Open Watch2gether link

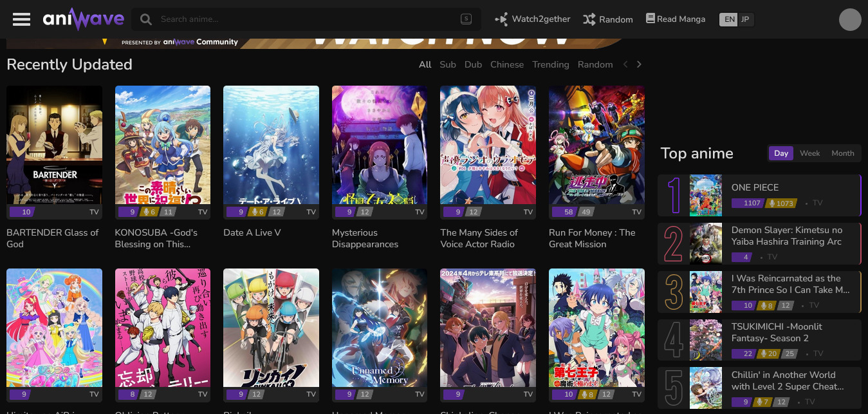point(533,19)
